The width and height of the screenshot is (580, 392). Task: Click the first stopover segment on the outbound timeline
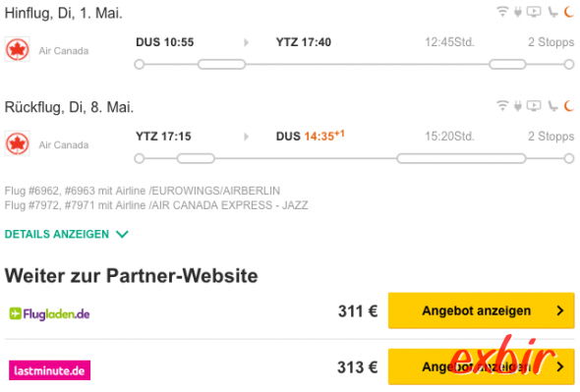point(221,64)
